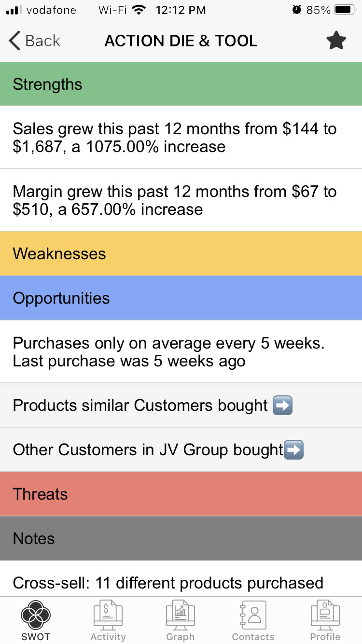Expand the yellow Weaknesses section header
Image resolution: width=362 pixels, height=644 pixels.
coord(181,253)
